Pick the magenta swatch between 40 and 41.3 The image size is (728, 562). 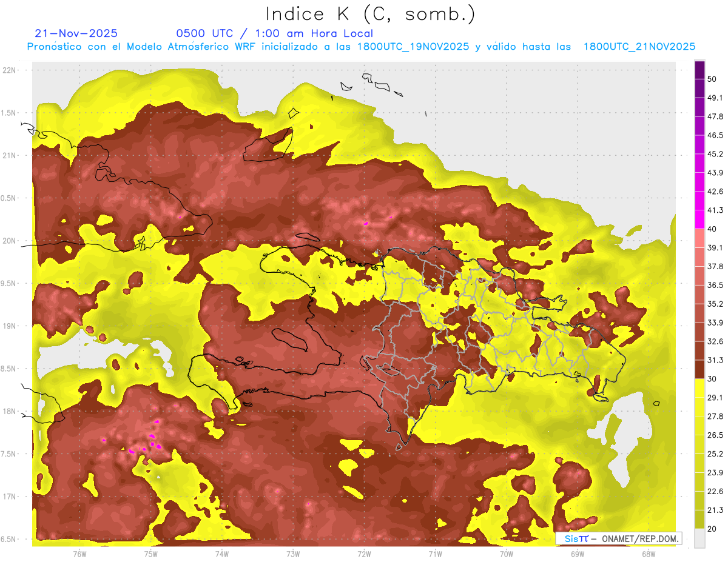[699, 219]
